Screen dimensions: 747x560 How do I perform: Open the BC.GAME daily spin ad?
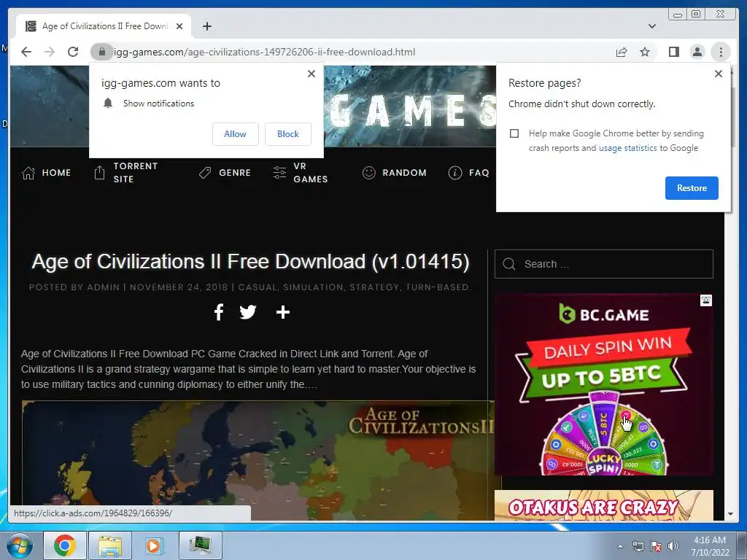(603, 384)
